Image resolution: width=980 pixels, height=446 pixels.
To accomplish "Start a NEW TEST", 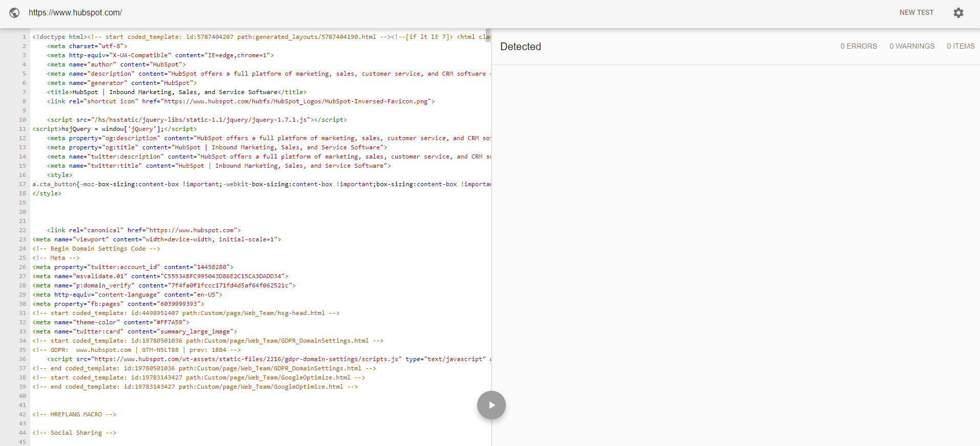I will pyautogui.click(x=917, y=12).
